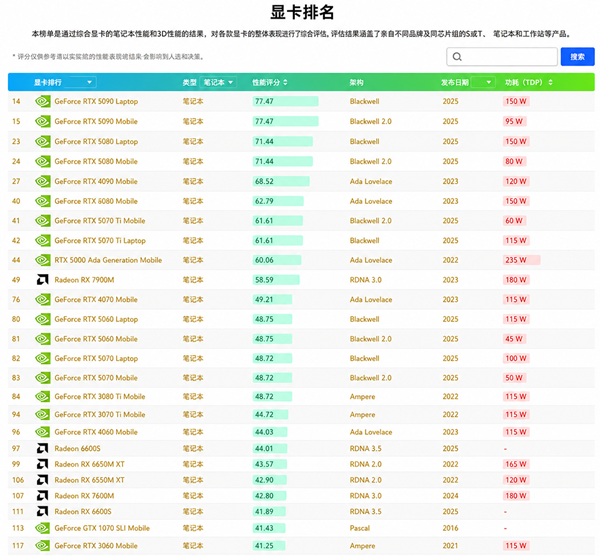Viewport: 600px width, 556px height.
Task: Click score bar 77.47 of RTX 5090 Laptop
Action: pyautogui.click(x=285, y=101)
